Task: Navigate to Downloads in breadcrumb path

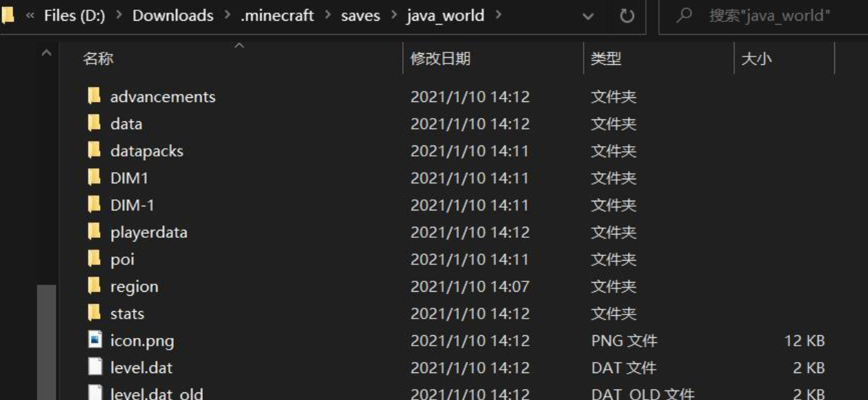Action: (172, 16)
